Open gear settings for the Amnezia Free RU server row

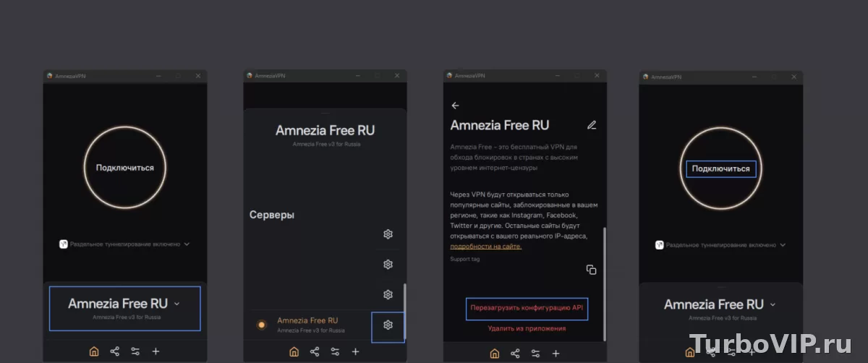click(x=388, y=325)
